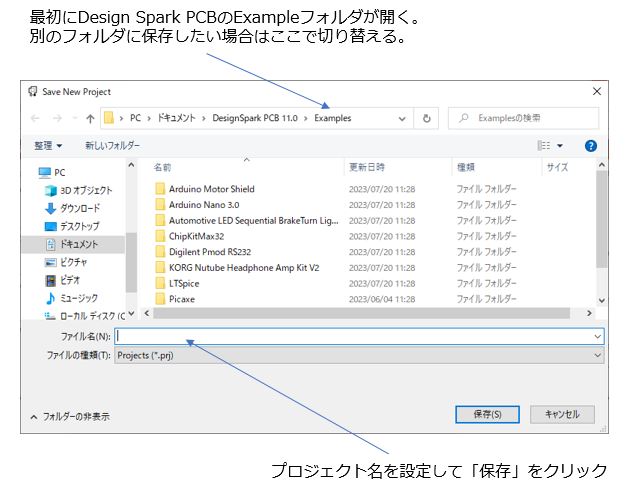Click the refresh icon beside the address bar
Screen dimensions: 634x495
427,118
